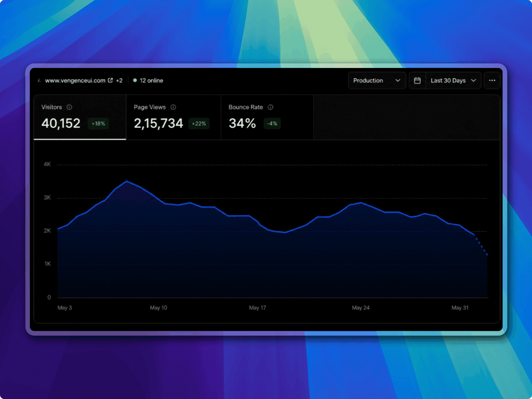Click the Page Views info icon

pyautogui.click(x=173, y=107)
